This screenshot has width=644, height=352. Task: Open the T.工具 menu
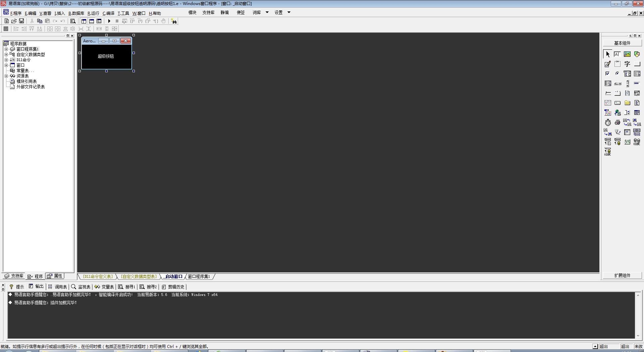pyautogui.click(x=123, y=13)
